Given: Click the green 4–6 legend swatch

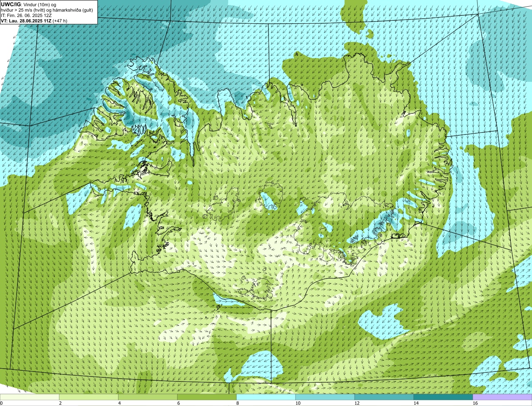Looking at the screenshot, I should 148,397.
